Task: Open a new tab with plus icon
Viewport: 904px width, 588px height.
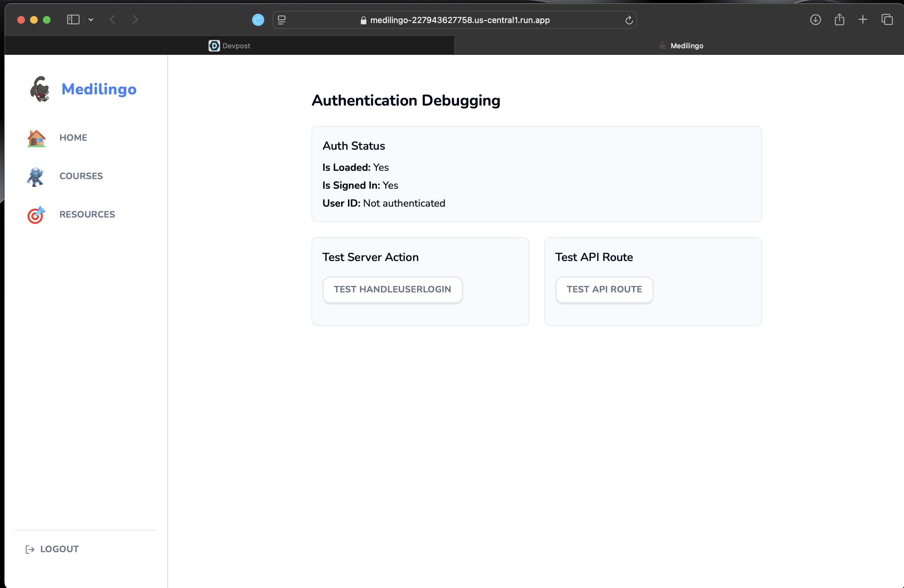Action: 863,20
